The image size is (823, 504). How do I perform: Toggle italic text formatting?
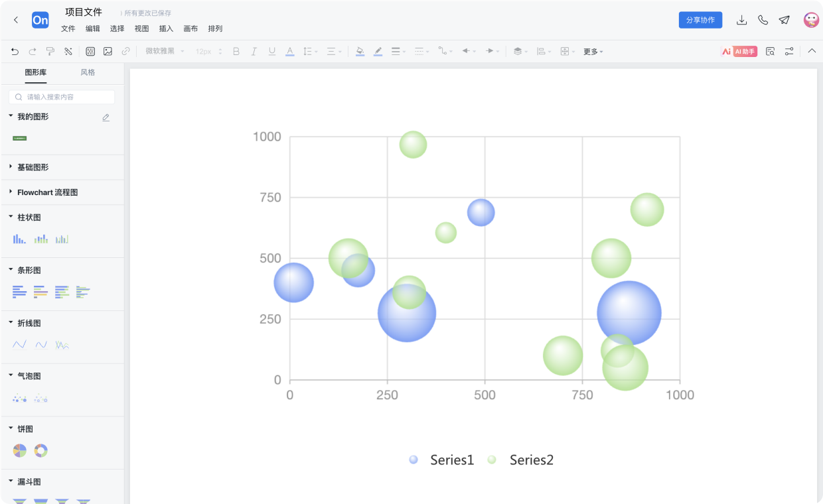tap(254, 51)
